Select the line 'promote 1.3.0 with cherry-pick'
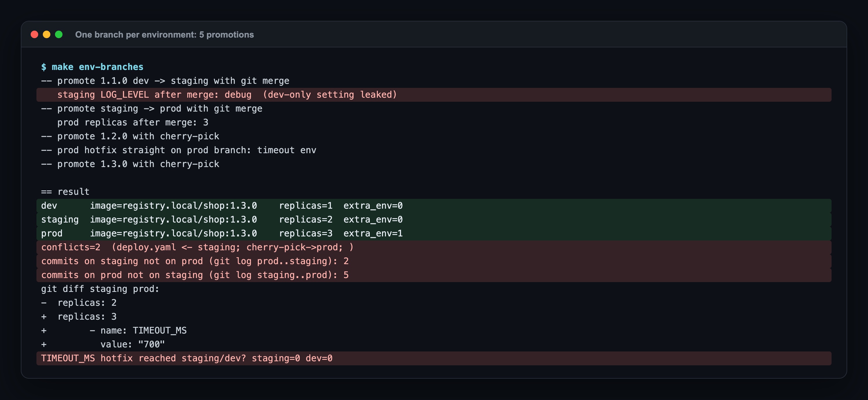 click(x=130, y=164)
